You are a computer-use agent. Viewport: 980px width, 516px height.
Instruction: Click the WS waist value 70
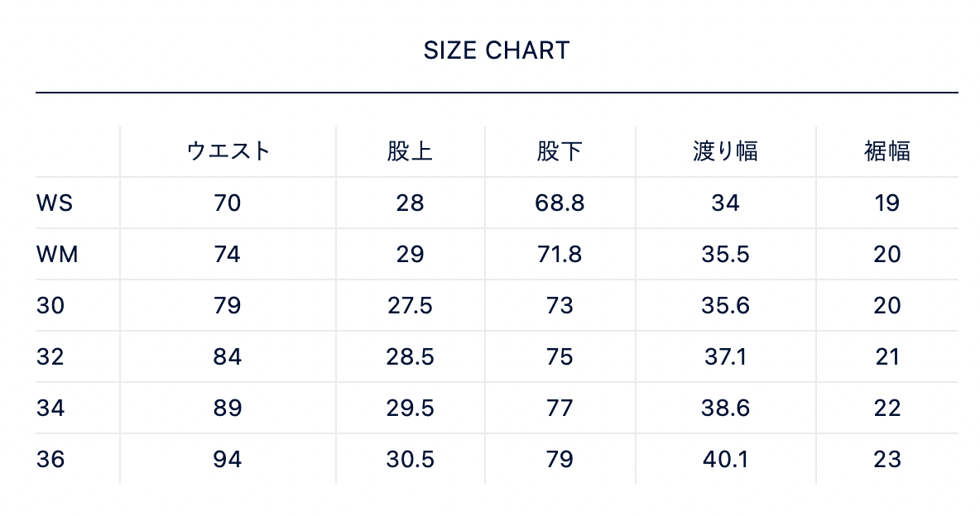[x=228, y=203]
